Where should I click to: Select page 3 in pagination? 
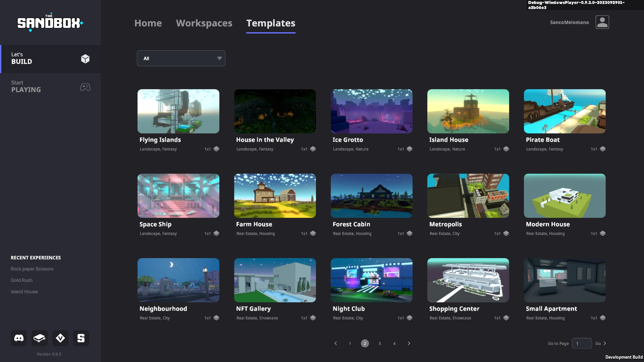coord(379,343)
